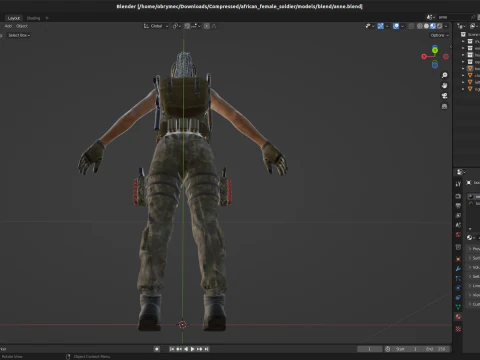The width and height of the screenshot is (480, 360).
Task: Toggle X-ray mode button
Action: pyautogui.click(x=411, y=26)
